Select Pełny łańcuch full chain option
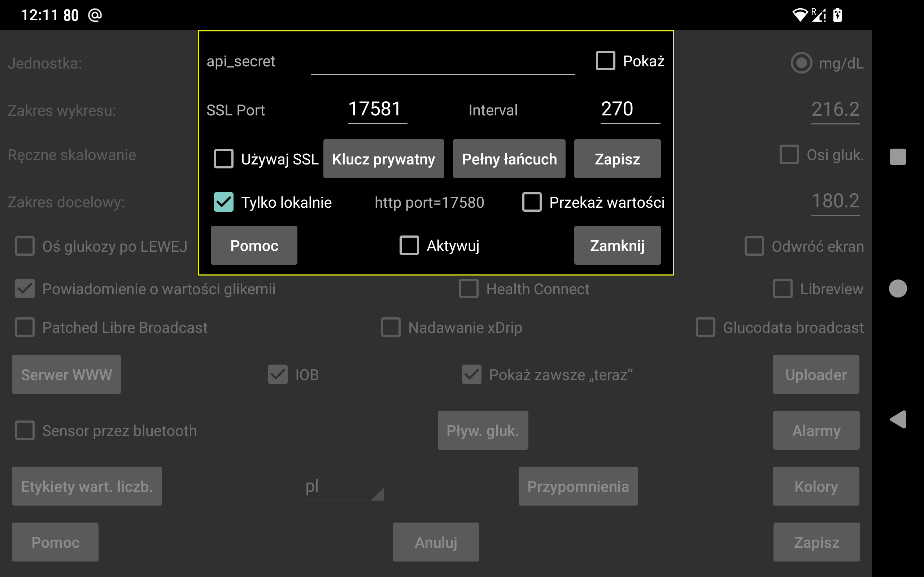This screenshot has height=577, width=924. point(508,159)
